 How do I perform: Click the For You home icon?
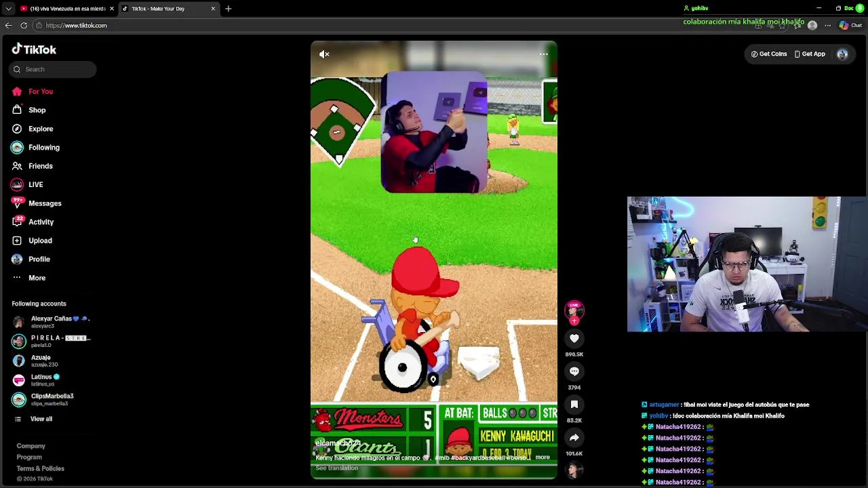(17, 91)
